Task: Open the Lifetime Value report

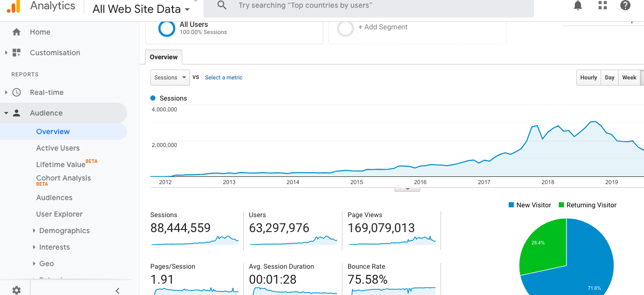Action: coord(61,165)
